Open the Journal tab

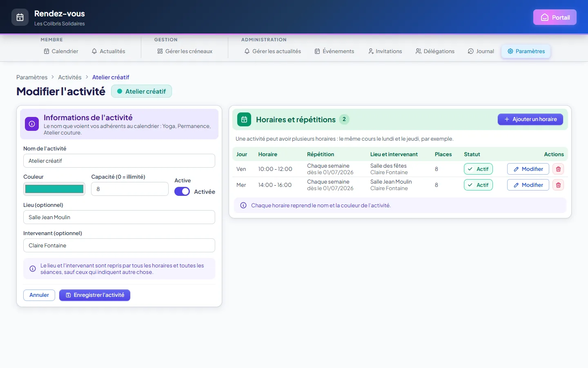point(481,51)
